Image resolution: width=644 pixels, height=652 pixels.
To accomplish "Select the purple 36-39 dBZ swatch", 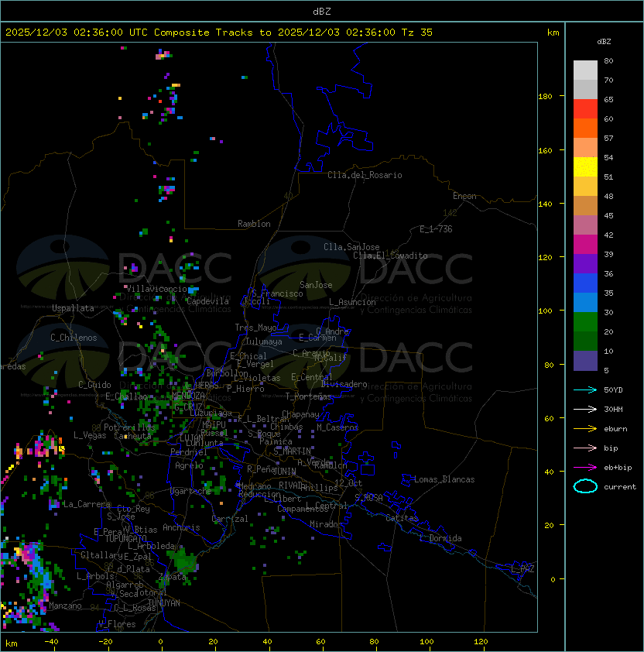I will pos(585,263).
